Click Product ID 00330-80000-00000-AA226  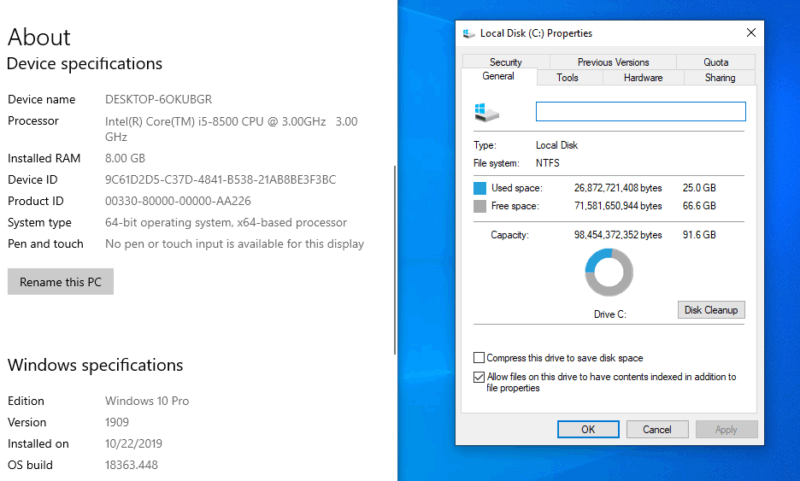coord(178,201)
